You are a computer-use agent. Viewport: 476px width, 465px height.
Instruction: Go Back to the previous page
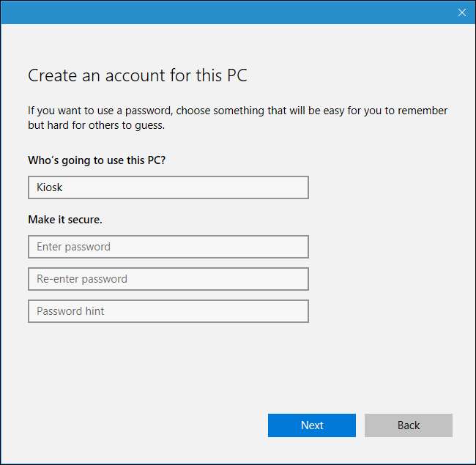click(x=408, y=425)
